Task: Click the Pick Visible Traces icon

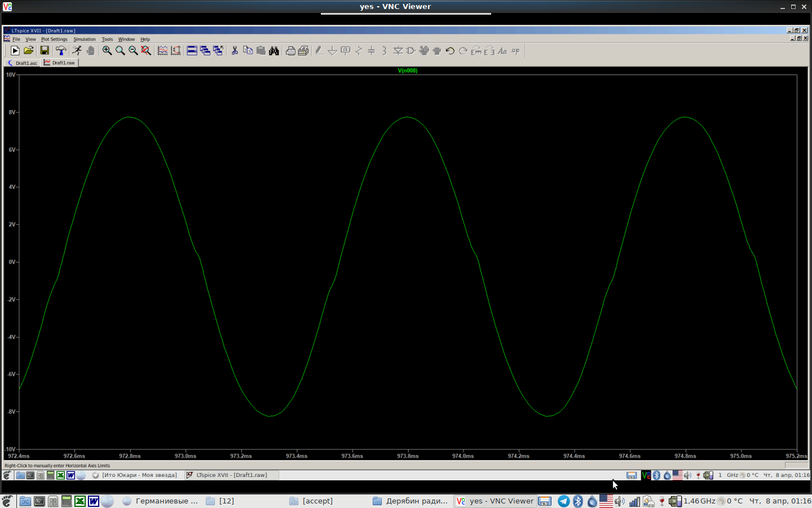Action: pyautogui.click(x=162, y=51)
